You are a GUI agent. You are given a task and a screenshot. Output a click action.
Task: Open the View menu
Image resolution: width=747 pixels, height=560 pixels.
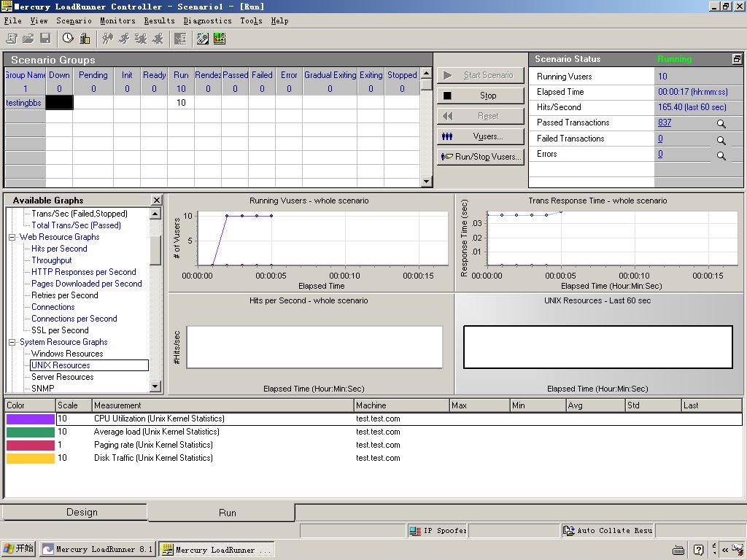(x=39, y=20)
